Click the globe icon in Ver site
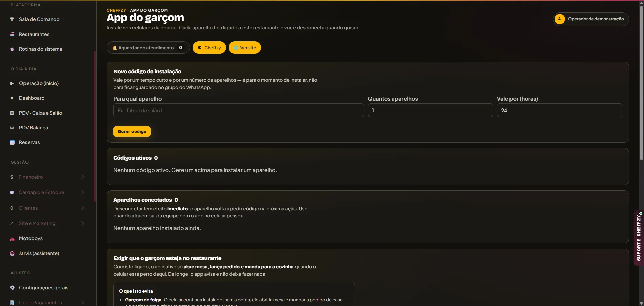 236,48
